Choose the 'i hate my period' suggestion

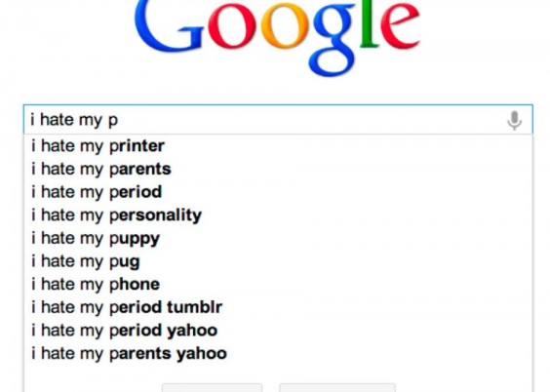pyautogui.click(x=278, y=192)
